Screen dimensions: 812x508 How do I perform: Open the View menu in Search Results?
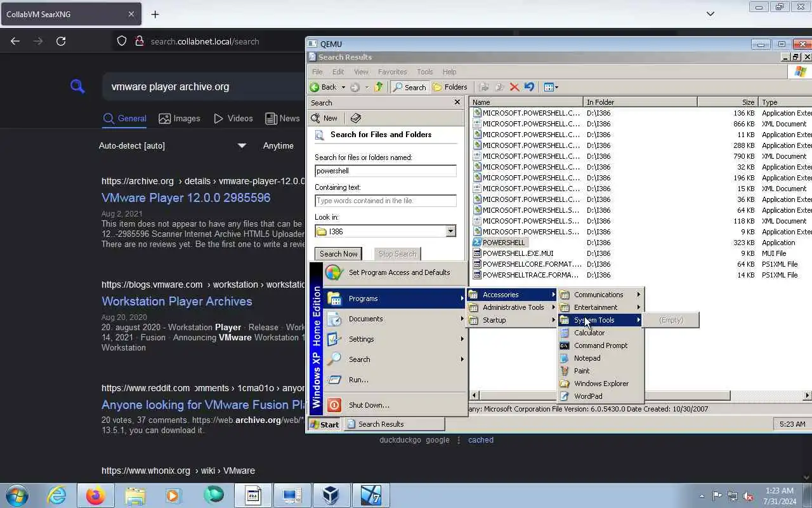(361, 72)
